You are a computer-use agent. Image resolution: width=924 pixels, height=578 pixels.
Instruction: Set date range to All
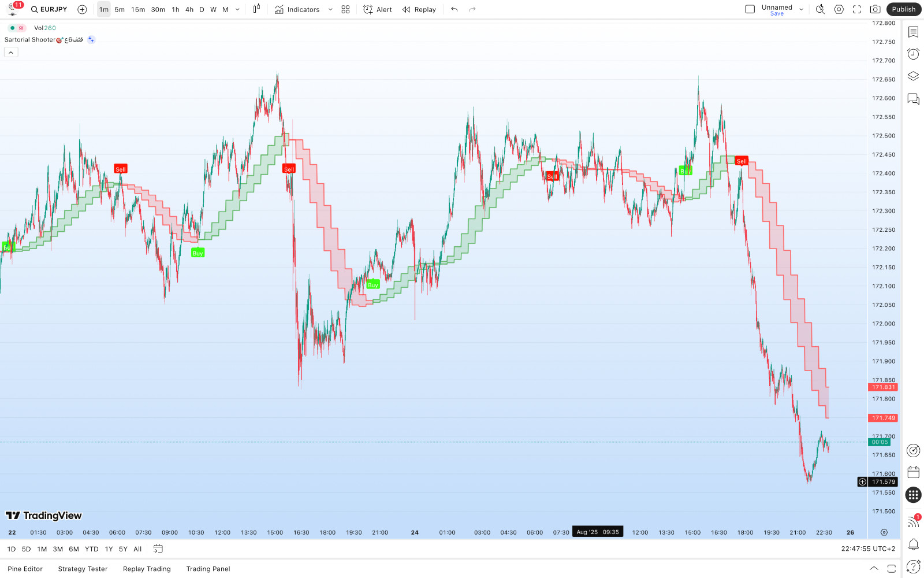coord(137,549)
